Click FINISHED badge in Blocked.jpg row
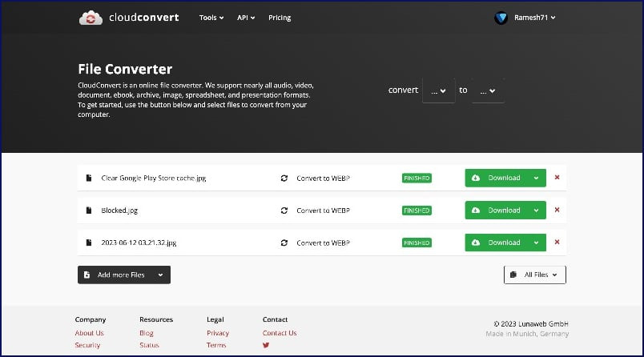 tap(417, 211)
